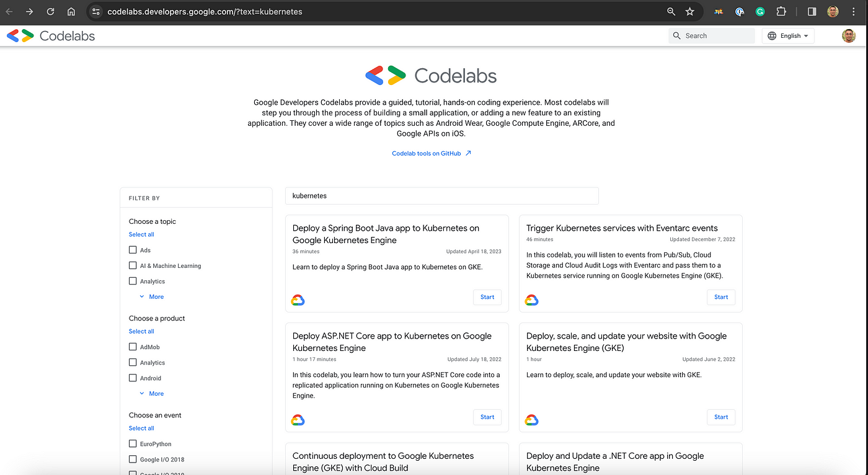Open the Chrome profile avatar in toolbar
Viewport: 868px width, 475px height.
click(x=833, y=12)
